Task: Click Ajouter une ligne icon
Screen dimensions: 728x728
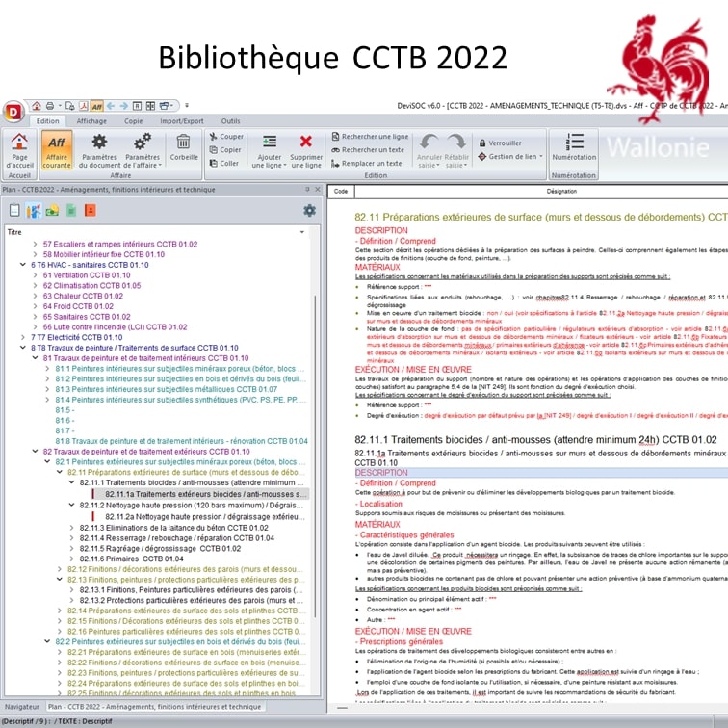Action: tap(269, 150)
